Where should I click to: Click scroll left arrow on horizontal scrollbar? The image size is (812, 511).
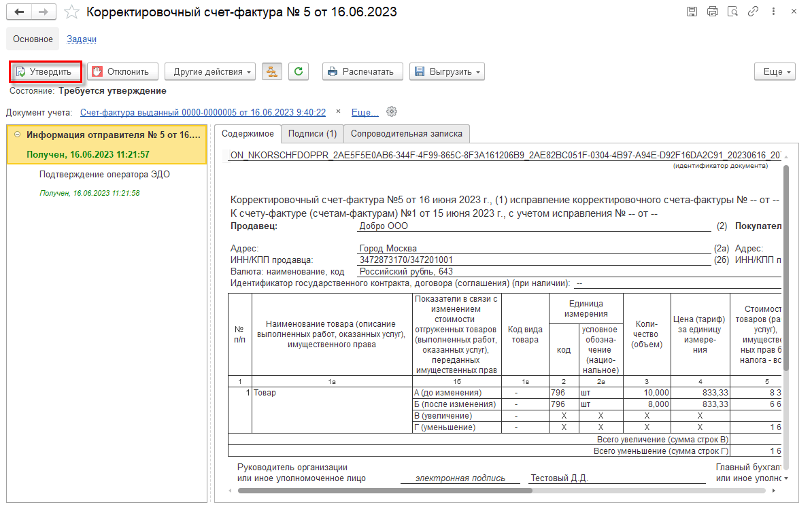(x=231, y=491)
